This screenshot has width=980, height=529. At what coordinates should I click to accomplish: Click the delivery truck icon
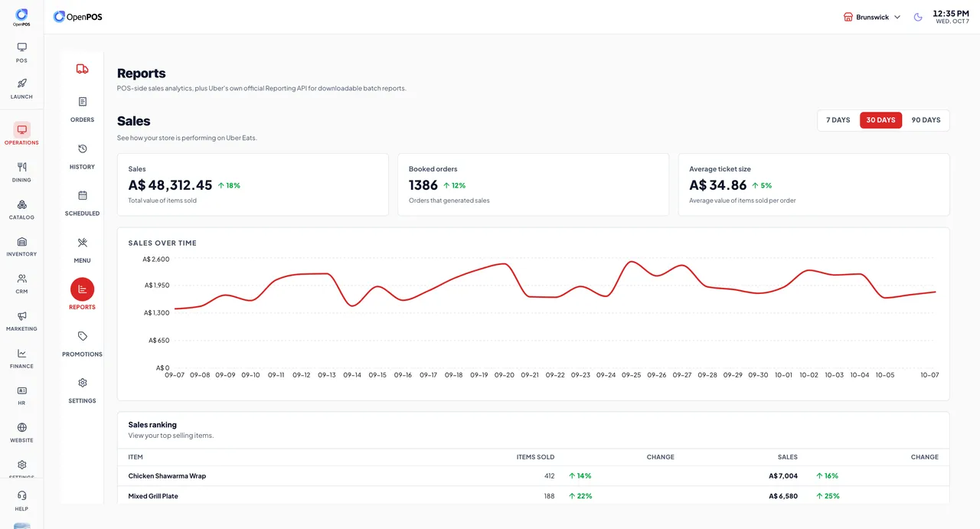click(x=82, y=69)
